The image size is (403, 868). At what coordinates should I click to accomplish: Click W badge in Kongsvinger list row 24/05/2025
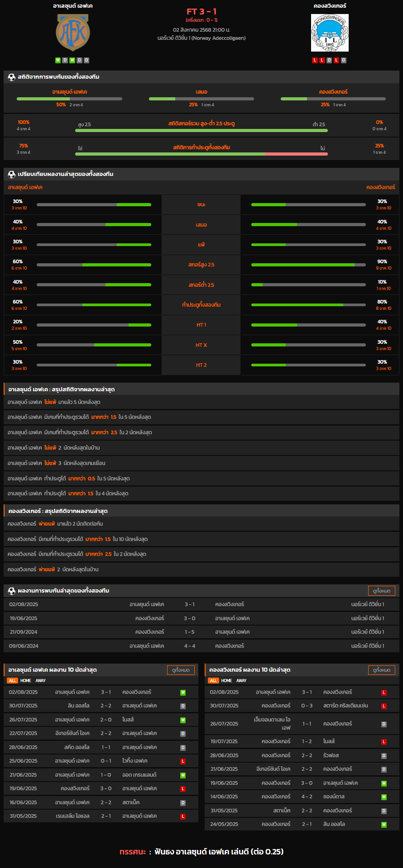tap(384, 825)
